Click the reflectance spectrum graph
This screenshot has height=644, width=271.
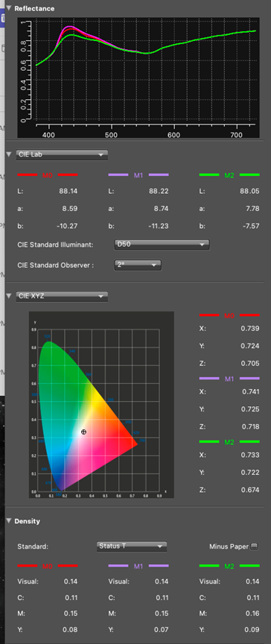(138, 78)
